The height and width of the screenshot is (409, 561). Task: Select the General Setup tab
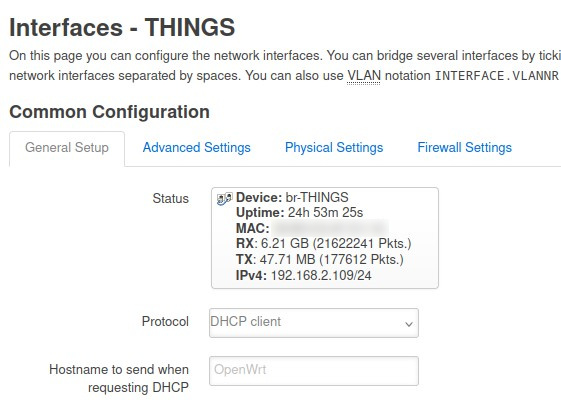coord(67,148)
